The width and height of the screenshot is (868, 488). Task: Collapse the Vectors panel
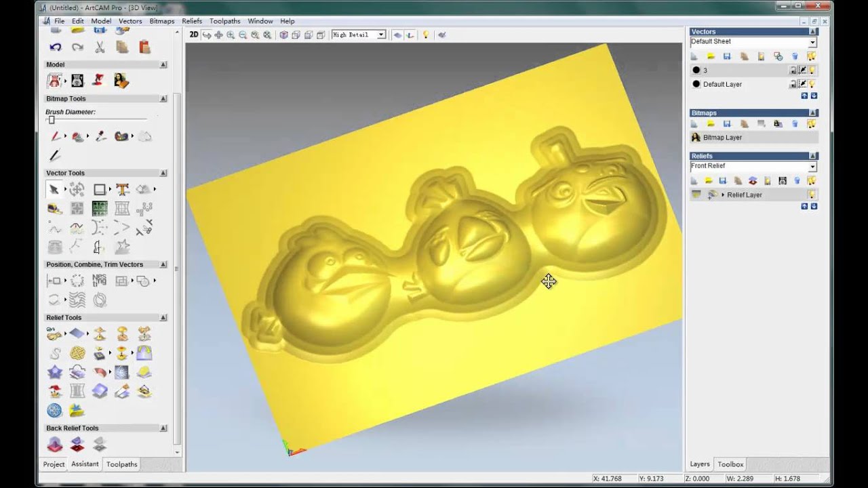813,32
